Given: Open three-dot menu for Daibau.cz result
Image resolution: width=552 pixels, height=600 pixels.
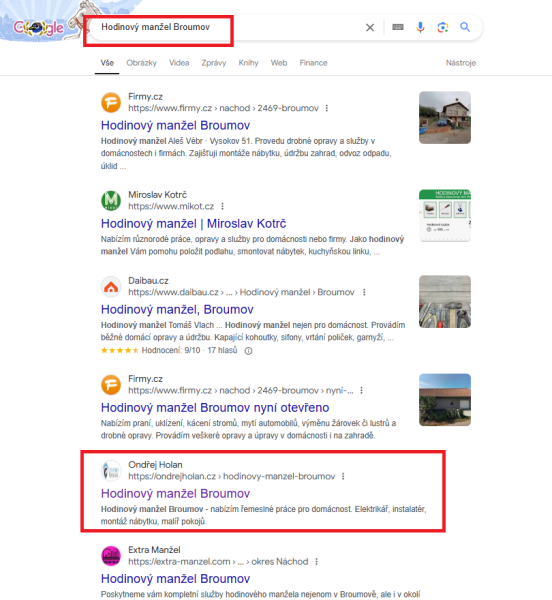Looking at the screenshot, I should (x=364, y=292).
